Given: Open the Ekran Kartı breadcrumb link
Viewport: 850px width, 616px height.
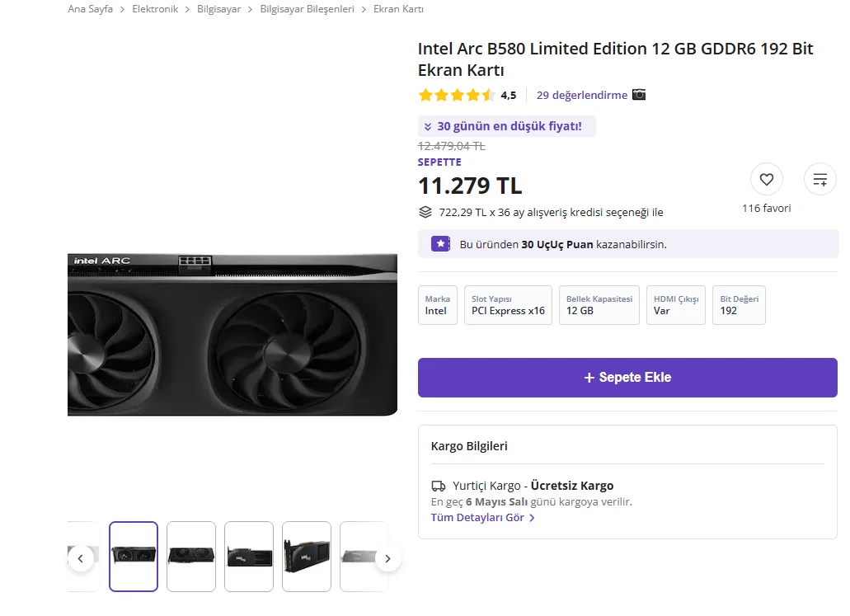Looking at the screenshot, I should (398, 9).
